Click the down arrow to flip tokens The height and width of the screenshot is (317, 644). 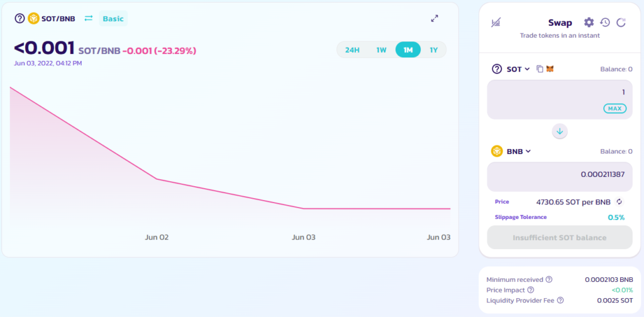560,131
